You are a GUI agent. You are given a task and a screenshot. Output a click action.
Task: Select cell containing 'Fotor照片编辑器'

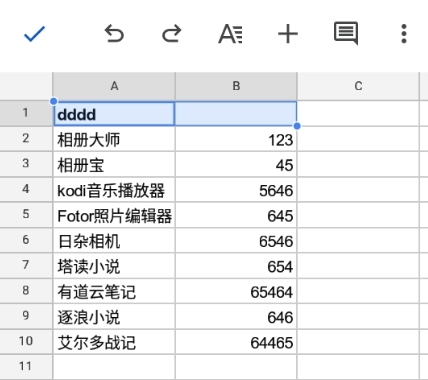click(114, 215)
